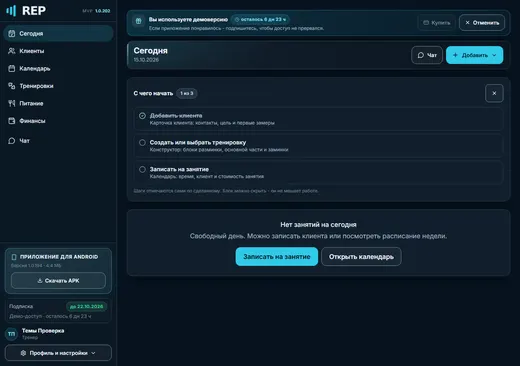Open the Сегодня section in sidebar
The image size is (520, 366).
point(58,33)
